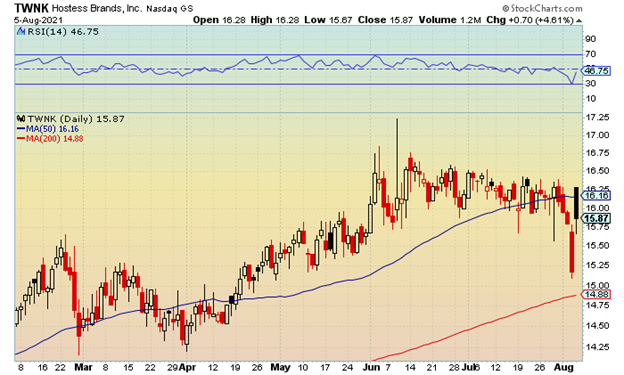Viewport: 624px width, 375px height.
Task: Click the TWNK ticker symbol
Action: tap(31, 8)
